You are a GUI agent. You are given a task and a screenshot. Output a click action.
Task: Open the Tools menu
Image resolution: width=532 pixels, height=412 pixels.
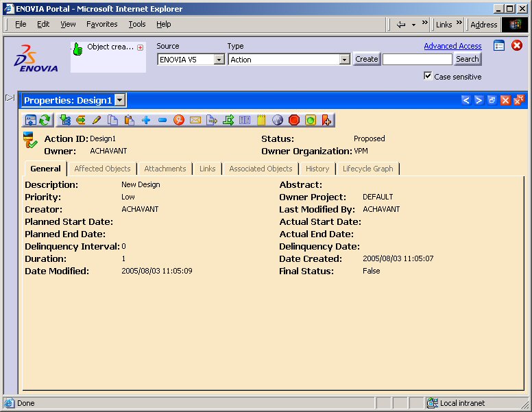click(137, 24)
